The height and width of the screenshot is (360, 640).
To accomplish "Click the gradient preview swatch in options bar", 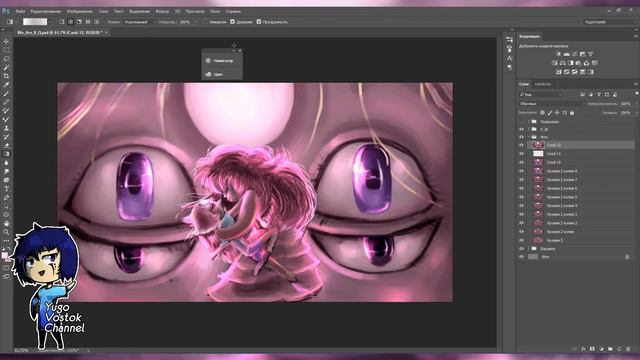I will pyautogui.click(x=35, y=22).
